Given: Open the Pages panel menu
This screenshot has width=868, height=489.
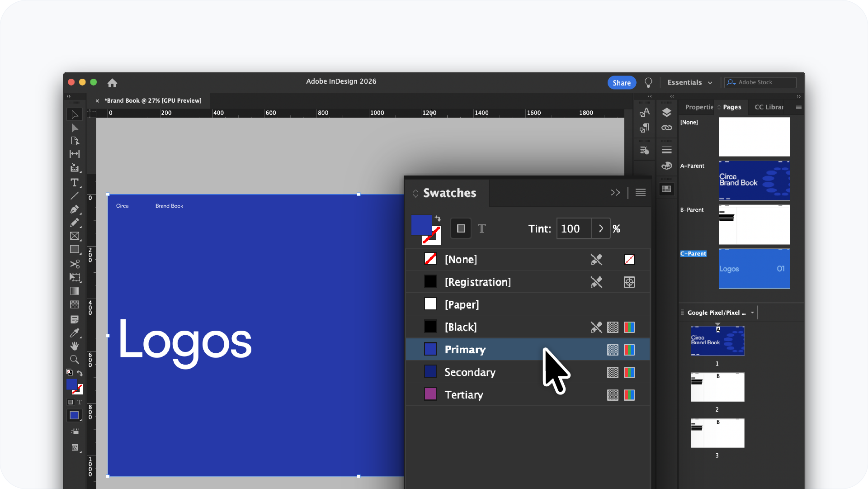Looking at the screenshot, I should click(x=799, y=107).
